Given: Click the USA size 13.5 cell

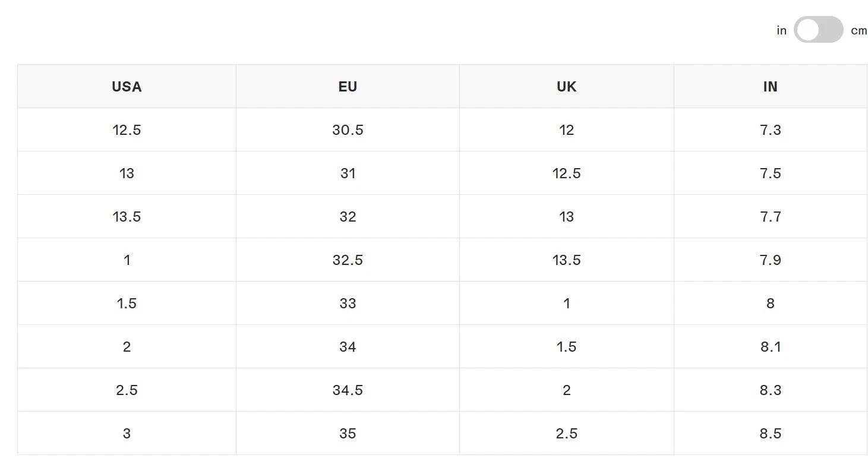Looking at the screenshot, I should 127,216.
